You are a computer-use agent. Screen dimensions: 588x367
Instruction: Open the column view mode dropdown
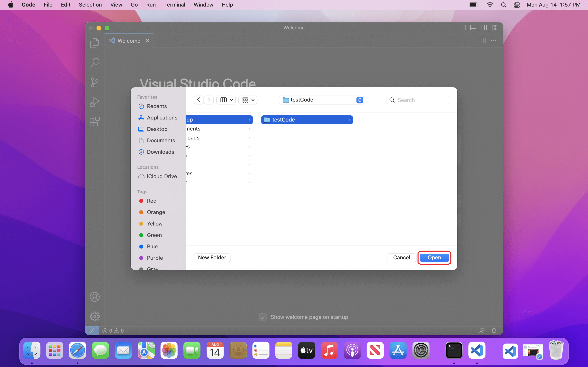coord(226,100)
